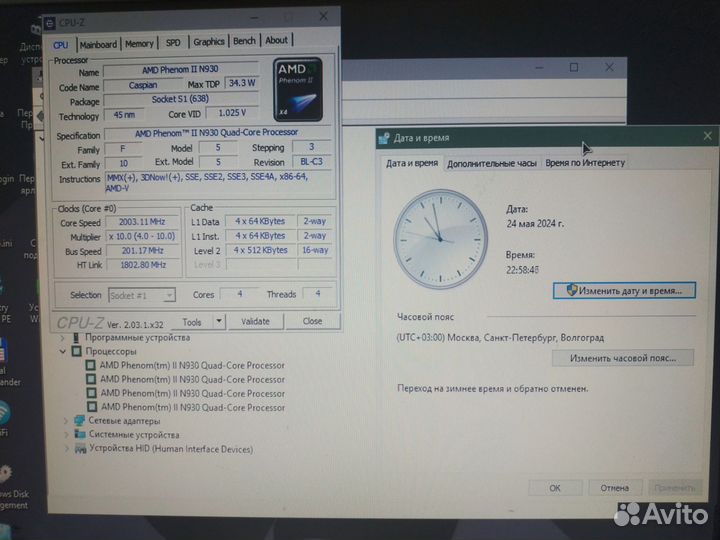720x540 pixels.
Task: Click the Package value Socket S1 (638)
Action: [x=180, y=99]
